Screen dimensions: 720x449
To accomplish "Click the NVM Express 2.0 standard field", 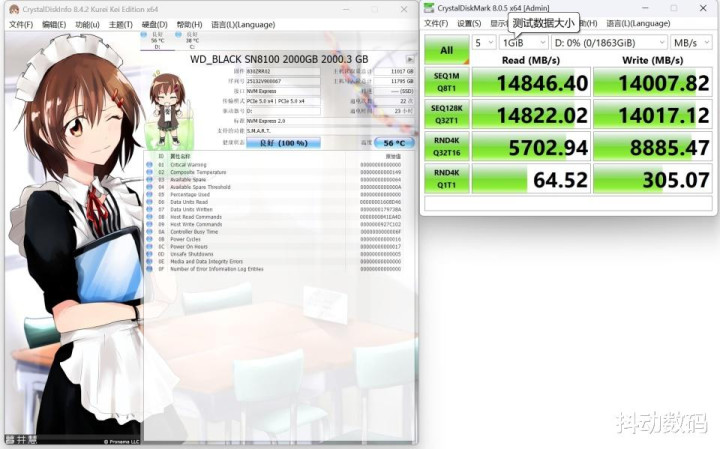I will [x=330, y=121].
